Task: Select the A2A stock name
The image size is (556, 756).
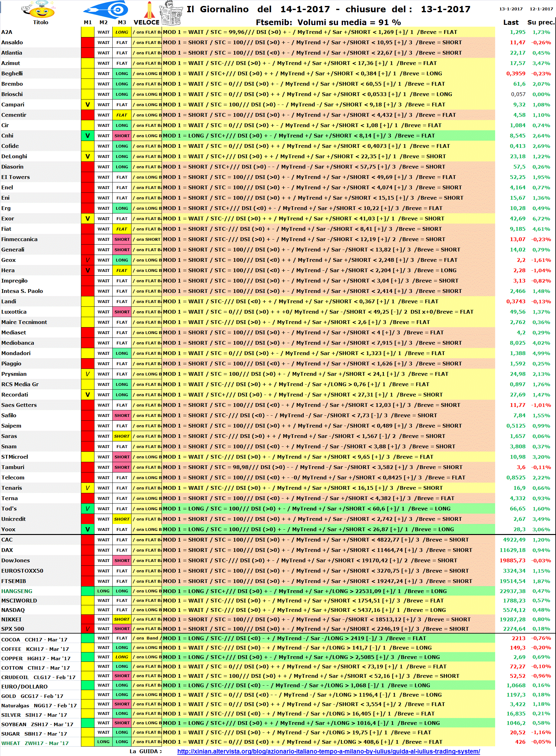Action: click(7, 32)
